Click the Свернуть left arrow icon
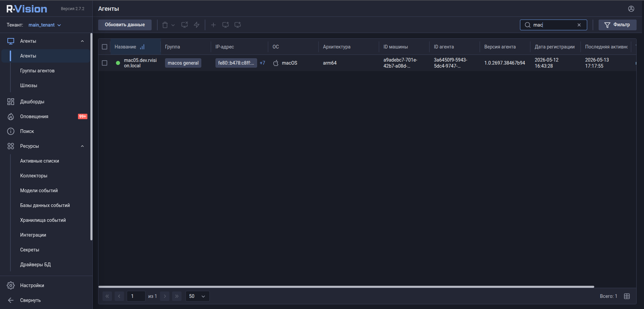644x309 pixels. 11,300
